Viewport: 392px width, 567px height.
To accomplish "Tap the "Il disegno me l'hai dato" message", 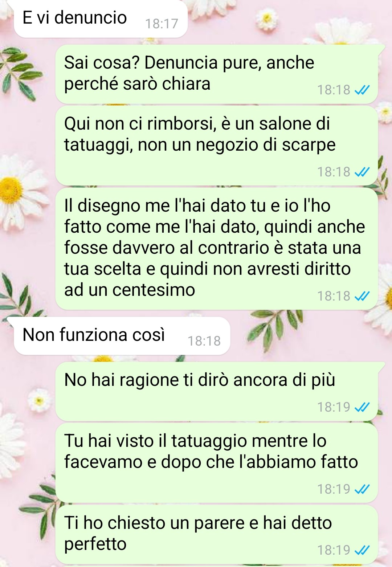I will [x=217, y=249].
